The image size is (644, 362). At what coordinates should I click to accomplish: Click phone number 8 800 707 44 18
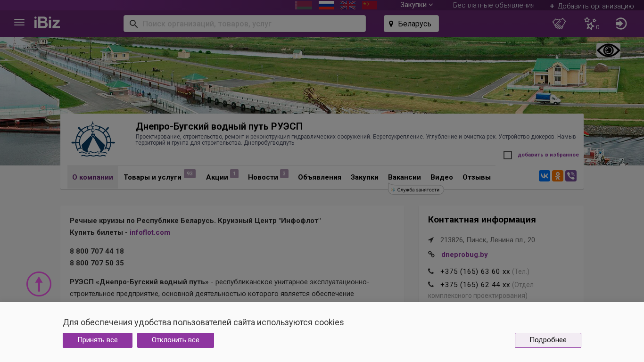97,251
